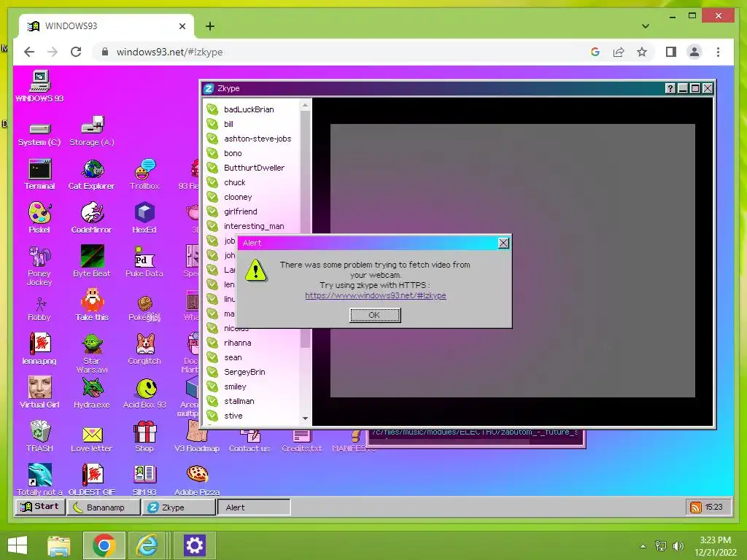The image size is (747, 560).
Task: Select contact clooney in Zkype
Action: pyautogui.click(x=252, y=197)
